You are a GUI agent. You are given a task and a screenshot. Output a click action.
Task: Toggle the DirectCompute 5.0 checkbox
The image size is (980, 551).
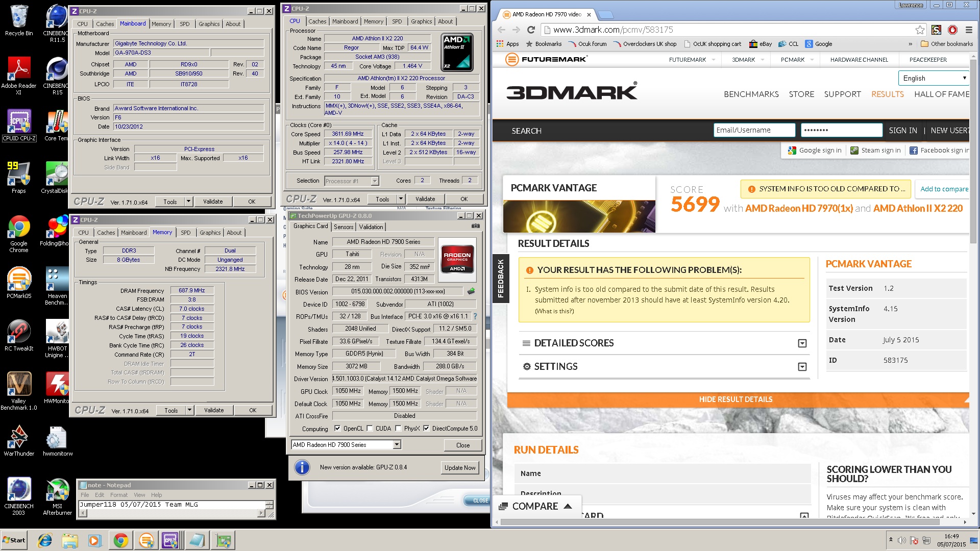pyautogui.click(x=426, y=429)
